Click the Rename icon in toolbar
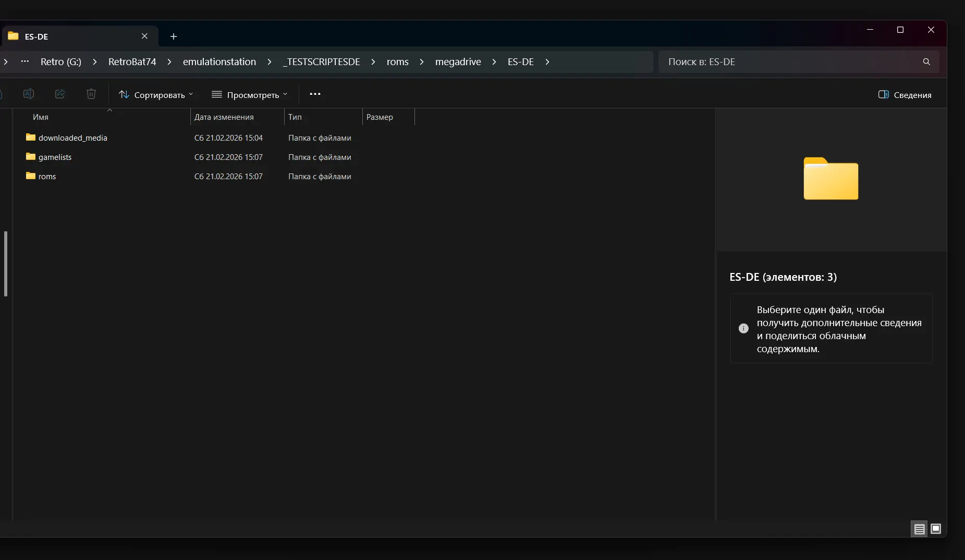The height and width of the screenshot is (560, 965). [29, 94]
